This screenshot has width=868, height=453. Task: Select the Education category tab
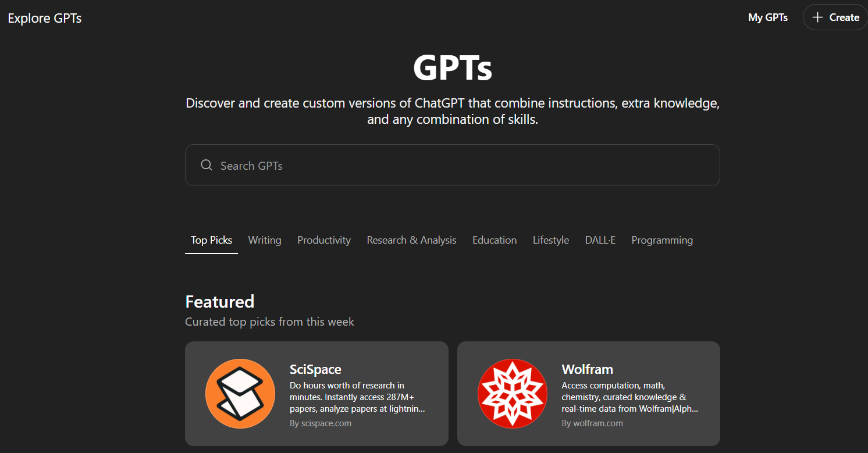[x=495, y=240]
